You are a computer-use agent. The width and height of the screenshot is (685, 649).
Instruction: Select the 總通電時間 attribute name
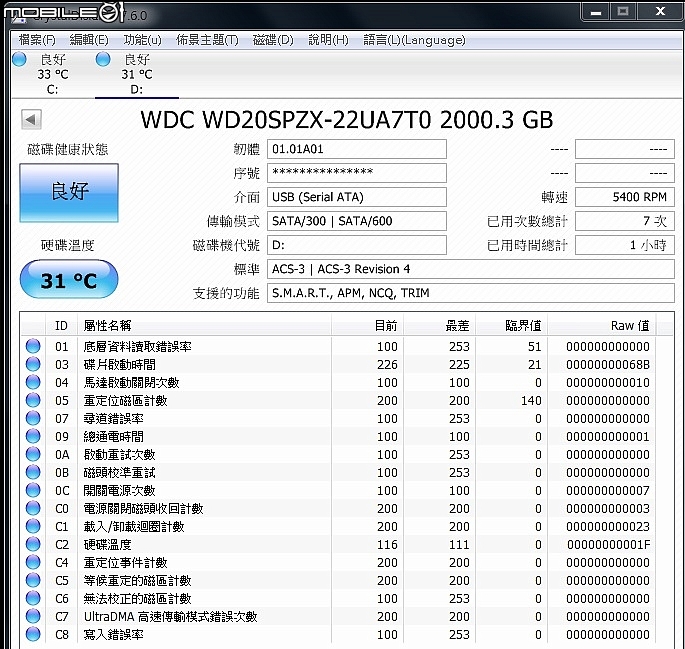pos(113,437)
